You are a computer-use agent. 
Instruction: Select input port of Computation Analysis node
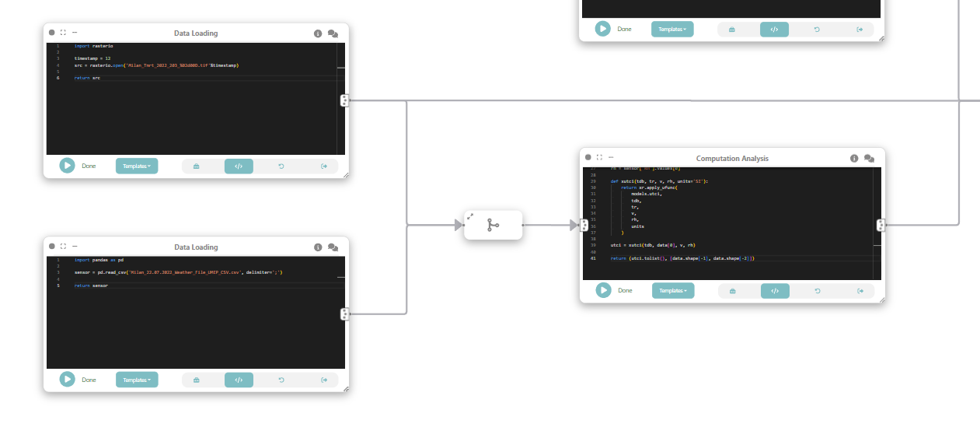[584, 225]
